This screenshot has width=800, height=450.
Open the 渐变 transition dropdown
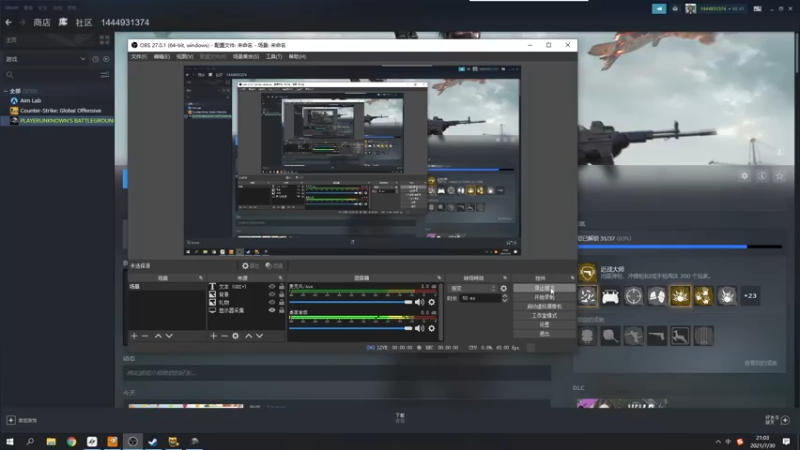click(x=472, y=288)
